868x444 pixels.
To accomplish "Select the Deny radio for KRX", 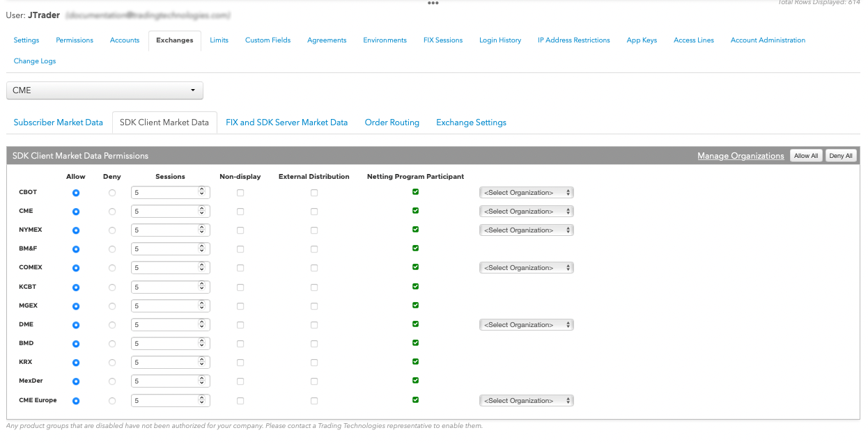I will 112,363.
